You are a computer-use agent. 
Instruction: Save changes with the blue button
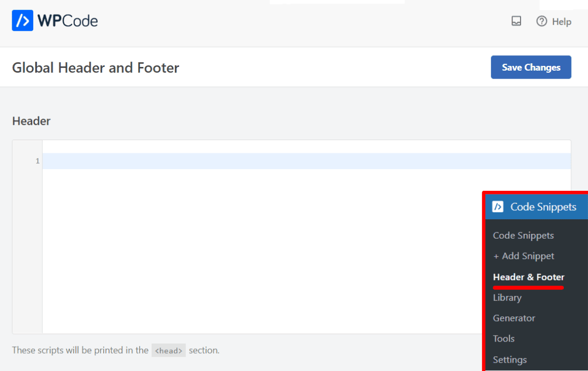pyautogui.click(x=531, y=67)
